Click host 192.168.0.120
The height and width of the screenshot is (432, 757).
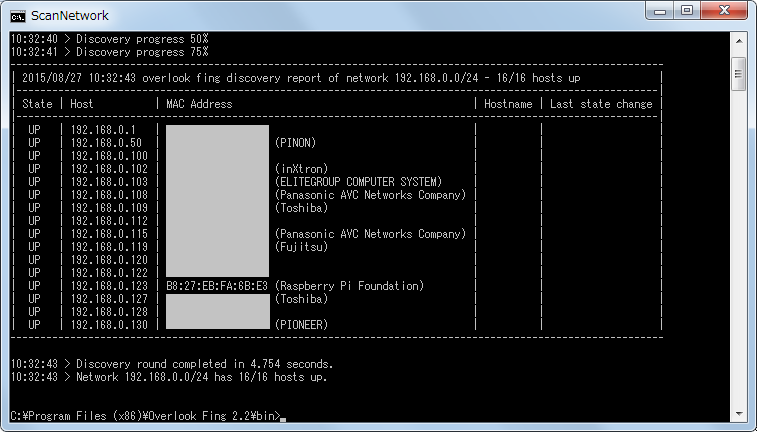click(109, 260)
